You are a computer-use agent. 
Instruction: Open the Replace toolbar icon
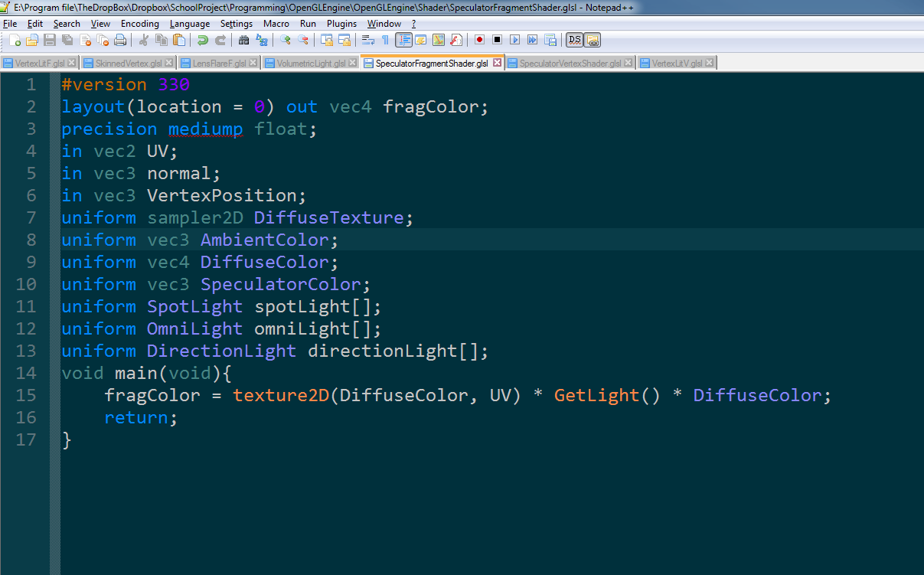pyautogui.click(x=261, y=40)
